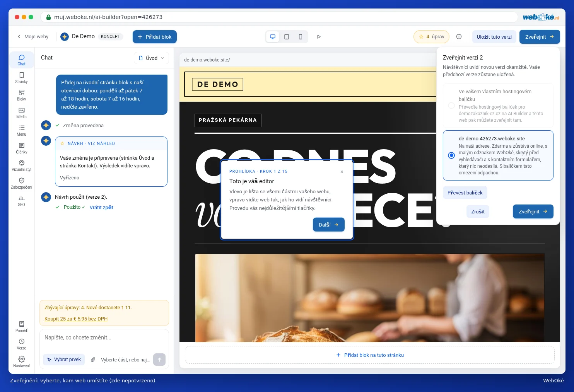Open the Verze history panel
574x392 pixels.
pos(21,344)
